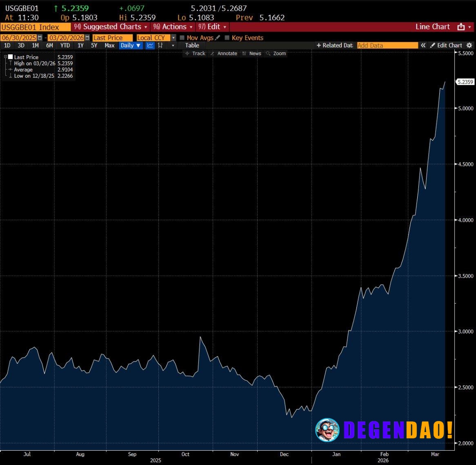Click the Add Data input field
Image resolution: width=476 pixels, height=465 pixels.
click(387, 45)
